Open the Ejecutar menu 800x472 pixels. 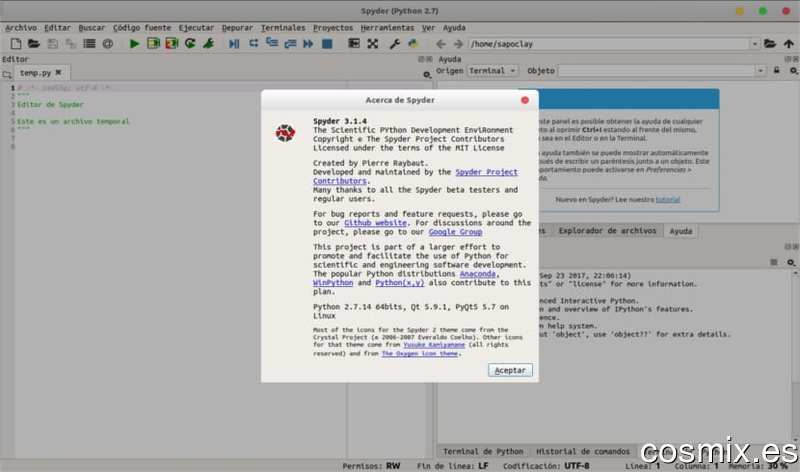tap(196, 28)
